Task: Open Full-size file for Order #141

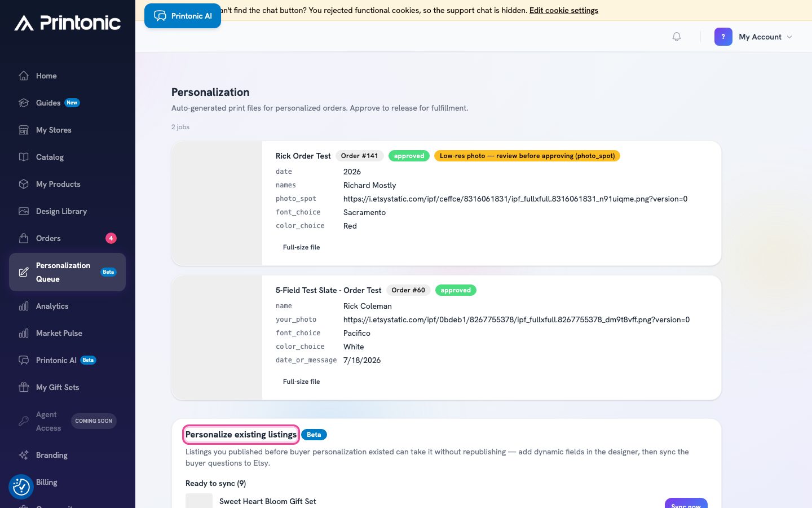Action: [x=301, y=247]
